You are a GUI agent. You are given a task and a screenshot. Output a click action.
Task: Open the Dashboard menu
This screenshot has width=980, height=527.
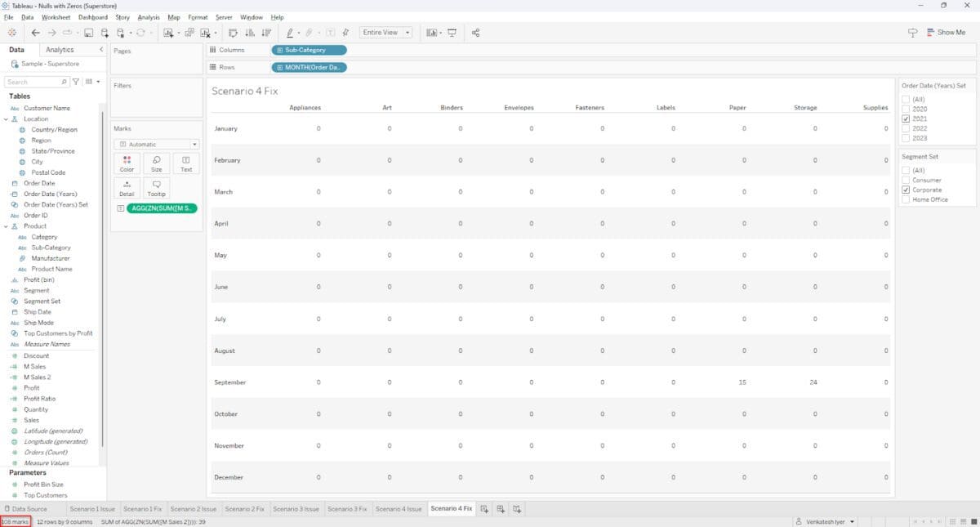[x=93, y=17]
